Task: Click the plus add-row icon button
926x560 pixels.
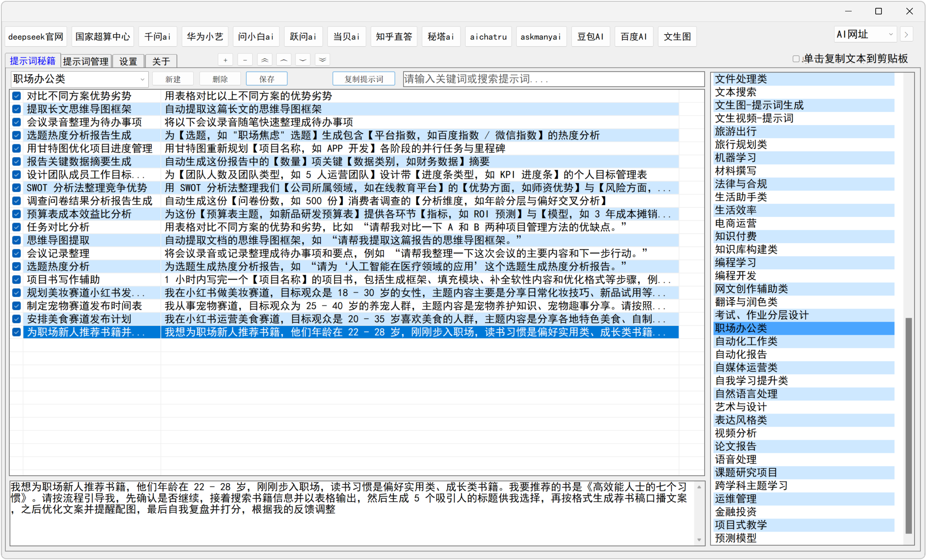Action: point(225,60)
